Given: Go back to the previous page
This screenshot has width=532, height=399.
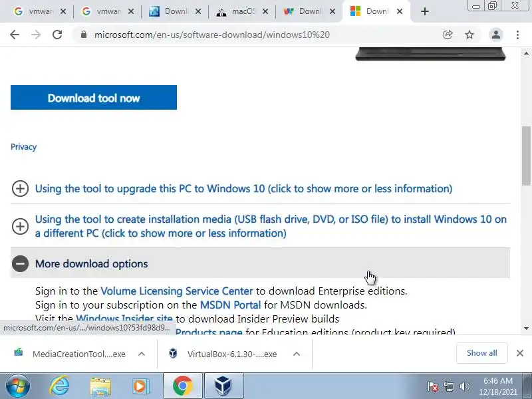Looking at the screenshot, I should (15, 35).
